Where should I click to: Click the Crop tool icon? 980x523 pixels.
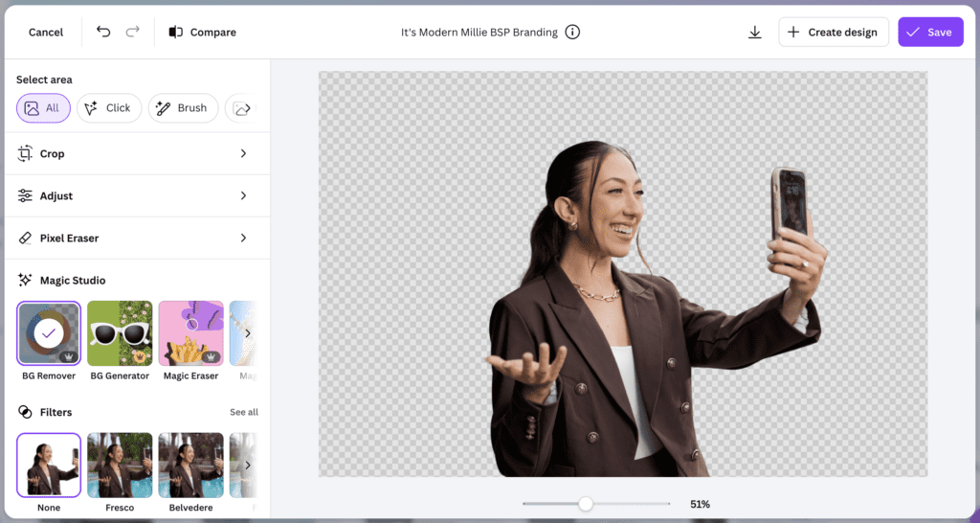pos(25,153)
